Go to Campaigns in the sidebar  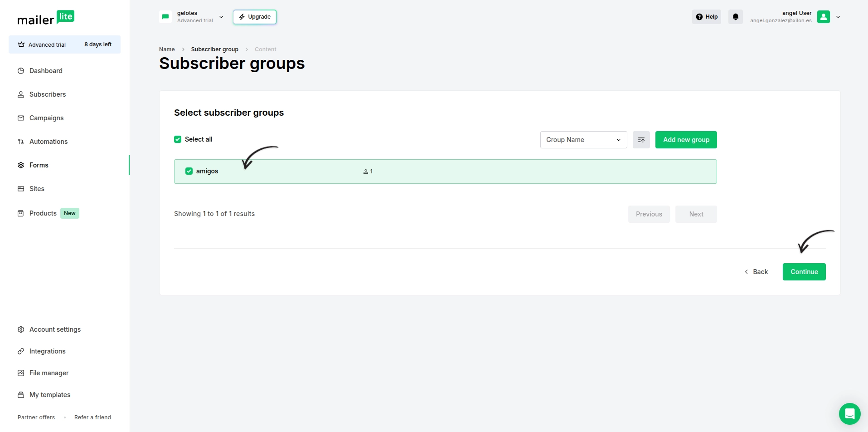coord(46,118)
